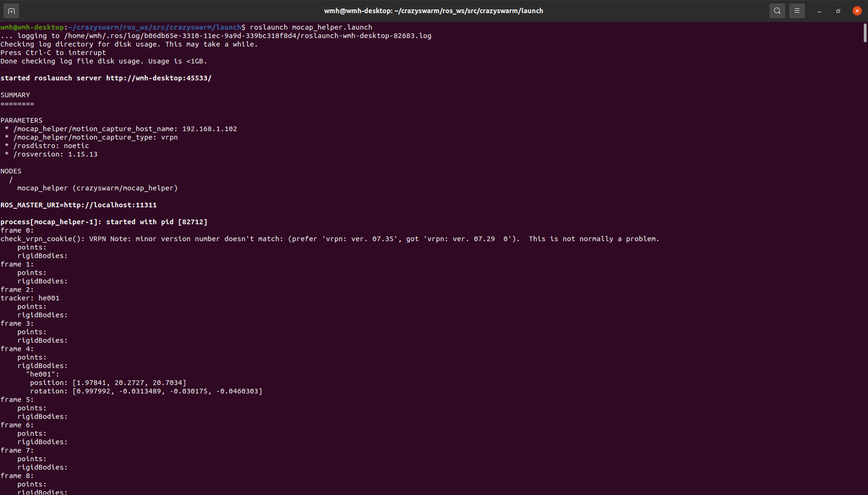The width and height of the screenshot is (868, 495).
Task: Click the roslaunch log file path line
Action: (x=216, y=36)
